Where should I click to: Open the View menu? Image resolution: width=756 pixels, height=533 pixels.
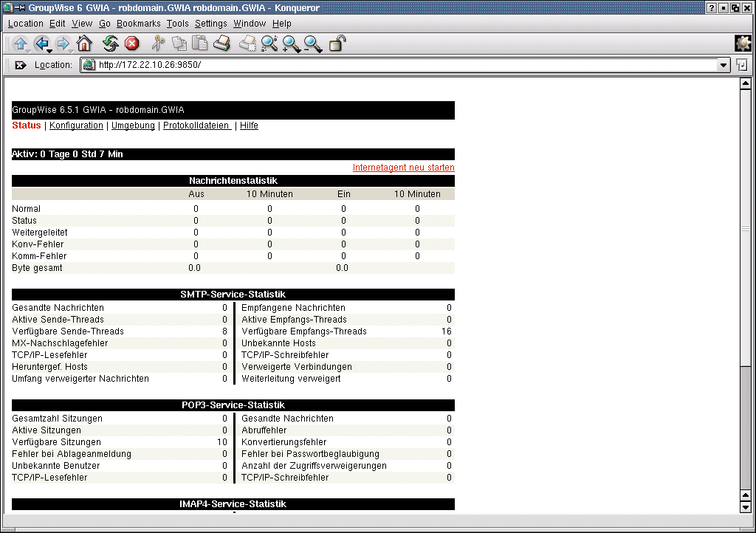pos(82,24)
